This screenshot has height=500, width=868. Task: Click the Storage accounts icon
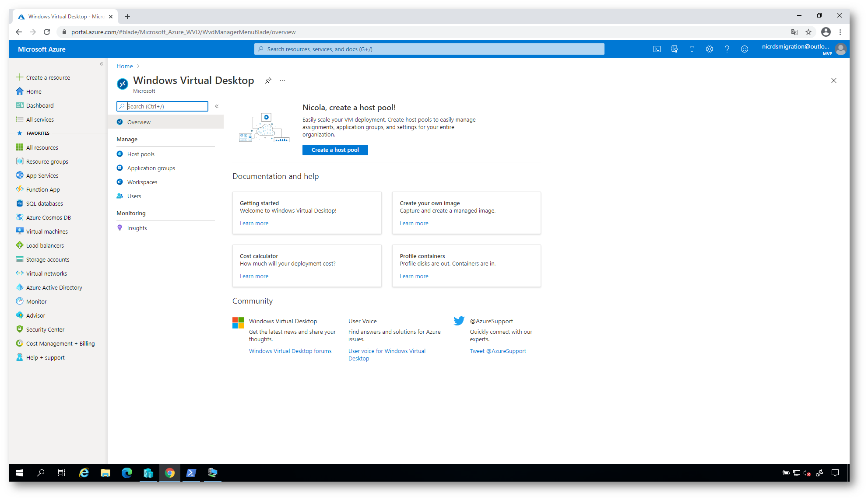click(20, 259)
